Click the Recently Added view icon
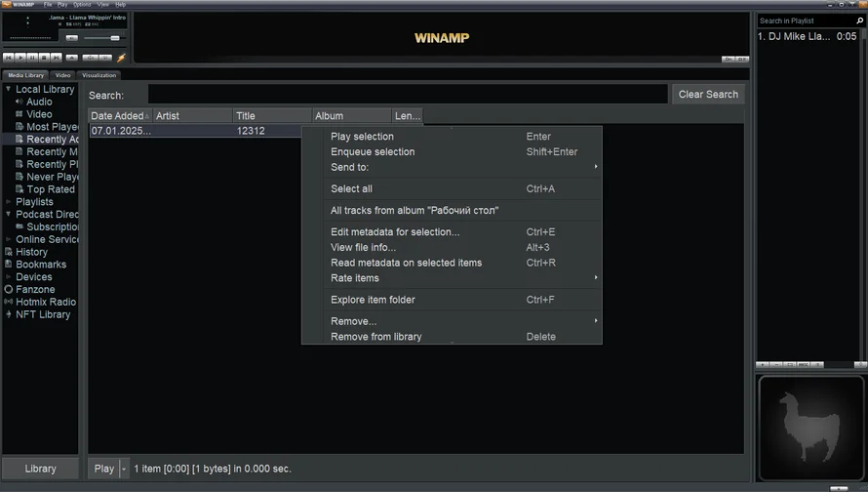The height and width of the screenshot is (492, 868). (x=20, y=139)
